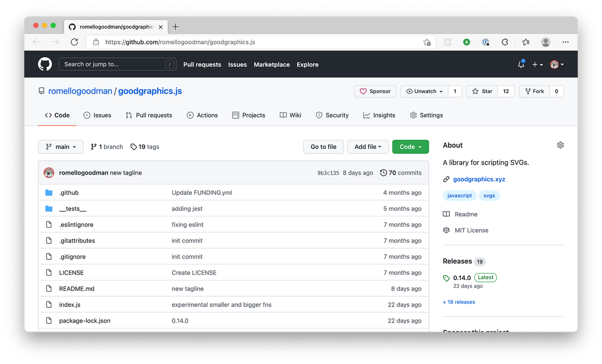Open the repository Settings tab

426,115
